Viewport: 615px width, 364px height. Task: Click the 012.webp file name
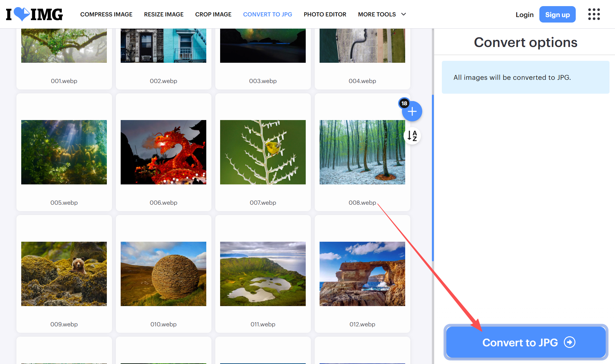(x=362, y=324)
